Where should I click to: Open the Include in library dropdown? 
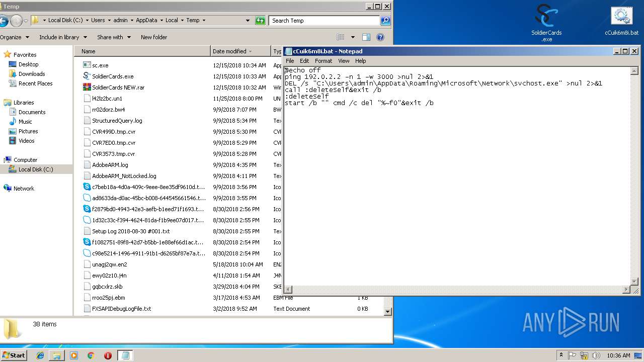pyautogui.click(x=63, y=37)
